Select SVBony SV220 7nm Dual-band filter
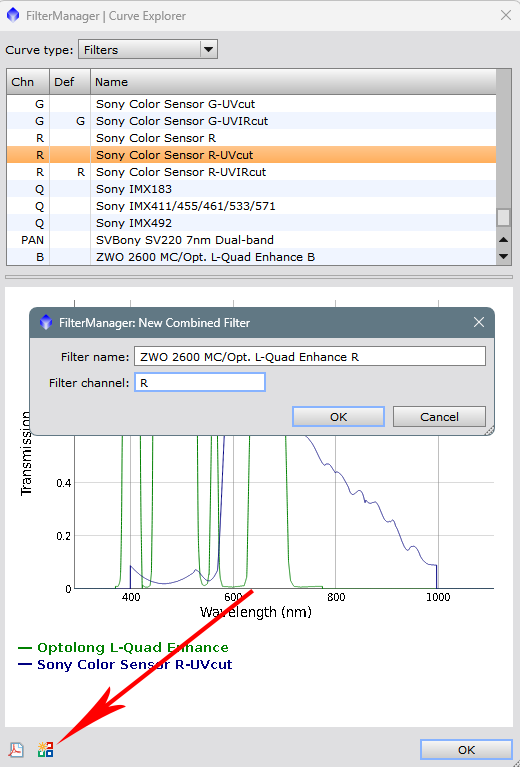Image resolution: width=520 pixels, height=767 pixels. pyautogui.click(x=251, y=240)
